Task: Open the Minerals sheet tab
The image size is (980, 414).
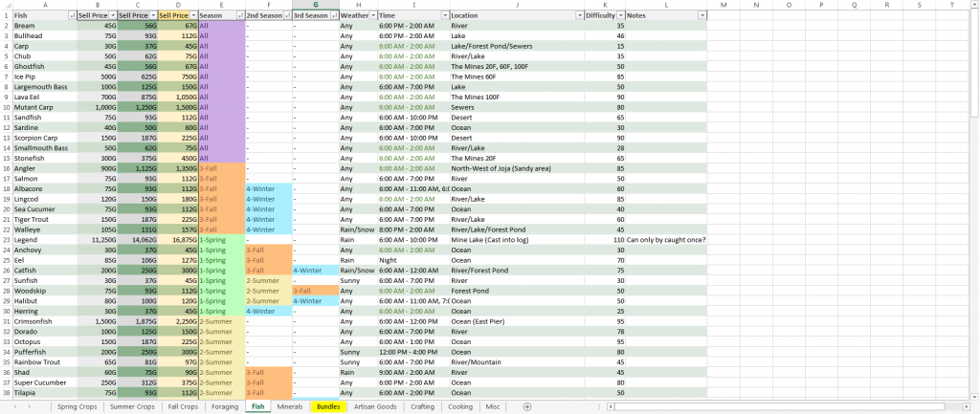Action: [289, 406]
